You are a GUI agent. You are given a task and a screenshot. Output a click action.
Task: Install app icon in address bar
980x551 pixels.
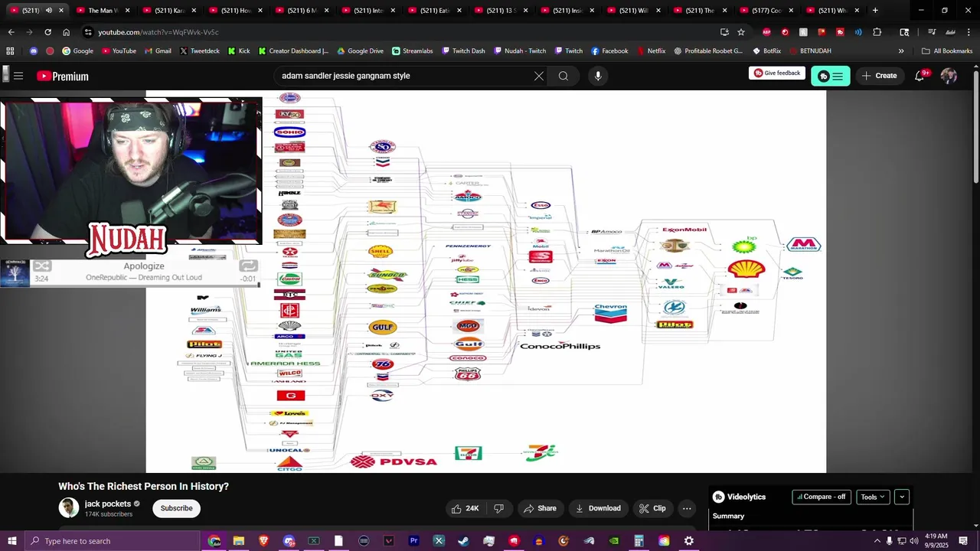click(724, 32)
